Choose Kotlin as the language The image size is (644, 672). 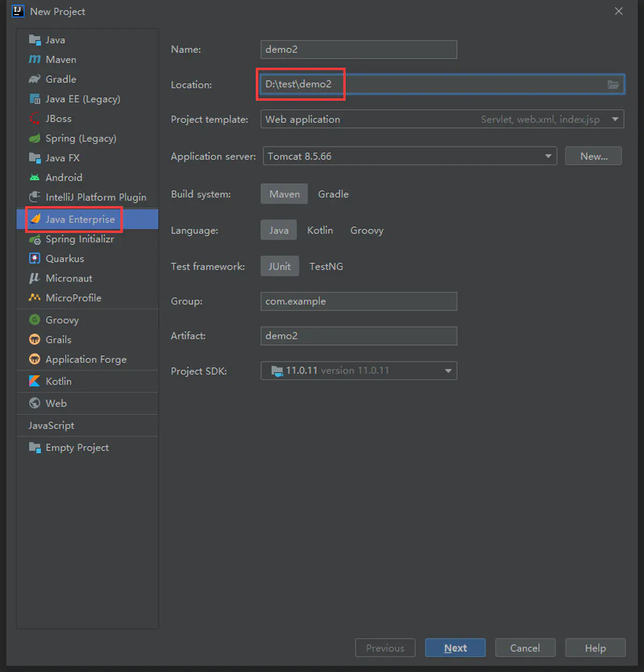[320, 230]
